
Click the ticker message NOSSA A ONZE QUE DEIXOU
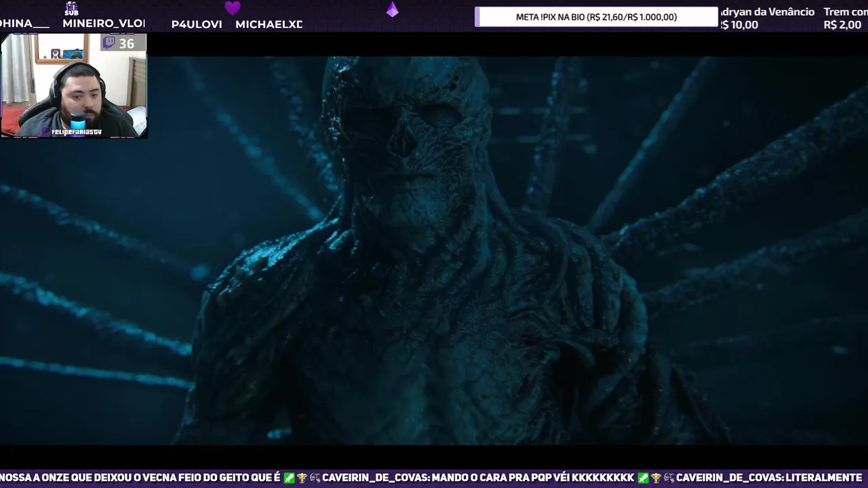[x=140, y=478]
